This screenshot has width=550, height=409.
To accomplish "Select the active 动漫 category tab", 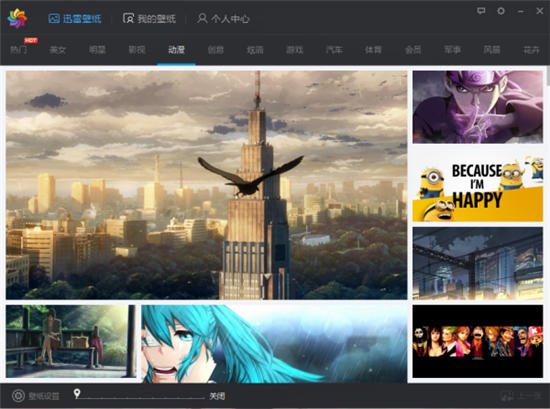I will pos(176,50).
